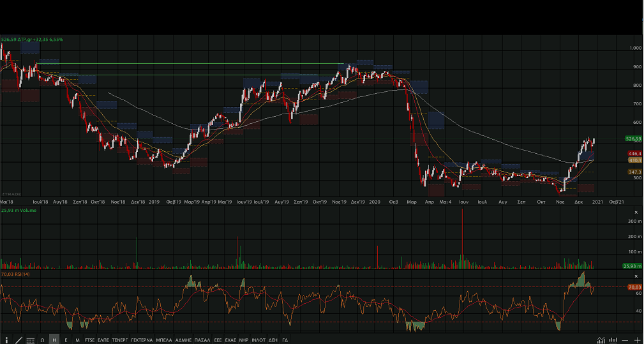This screenshot has height=344, width=644.
Task: Load the ΑΔΜΗΕ chart
Action: (183, 340)
